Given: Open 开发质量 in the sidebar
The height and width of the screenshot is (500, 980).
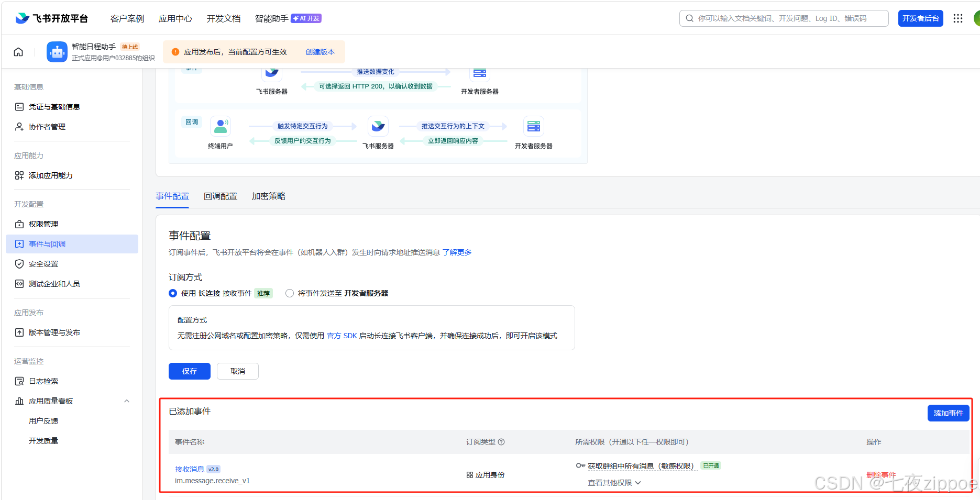Looking at the screenshot, I should pos(43,441).
